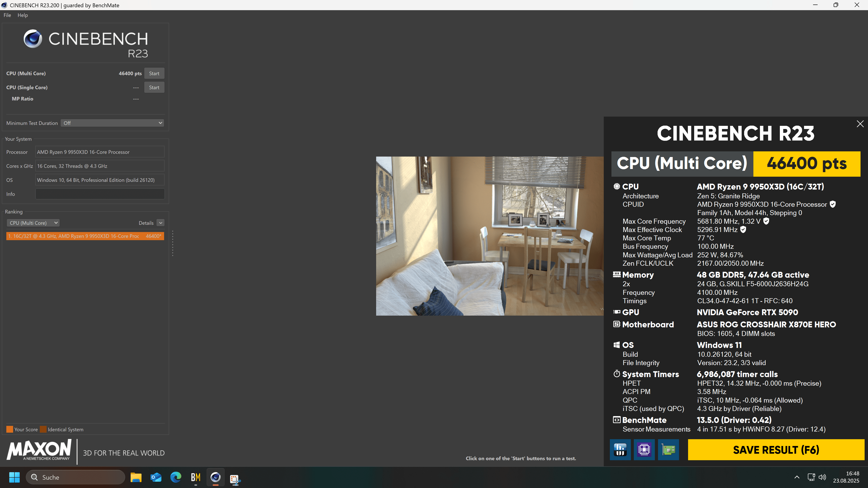Click the Info text field
Image resolution: width=868 pixels, height=488 pixels.
(x=100, y=194)
